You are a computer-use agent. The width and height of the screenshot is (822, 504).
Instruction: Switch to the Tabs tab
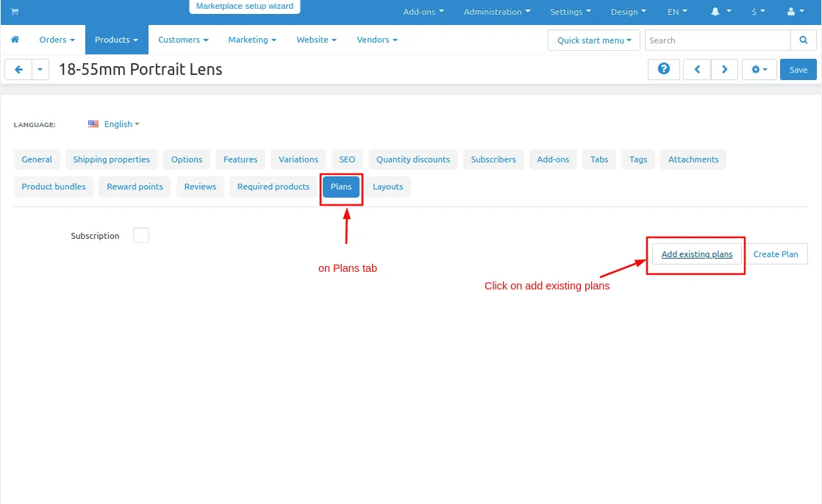[x=599, y=159]
